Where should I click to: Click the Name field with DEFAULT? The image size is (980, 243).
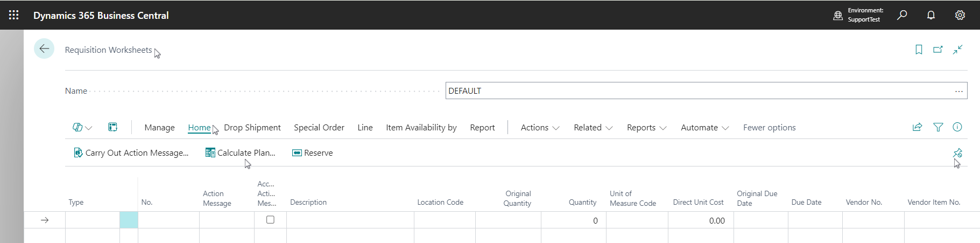706,91
